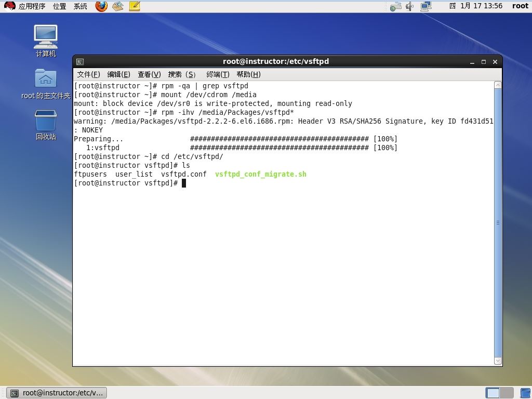Viewport: 532px width, 399px height.
Task: Click the user_list filename in terminal output
Action: coord(134,174)
